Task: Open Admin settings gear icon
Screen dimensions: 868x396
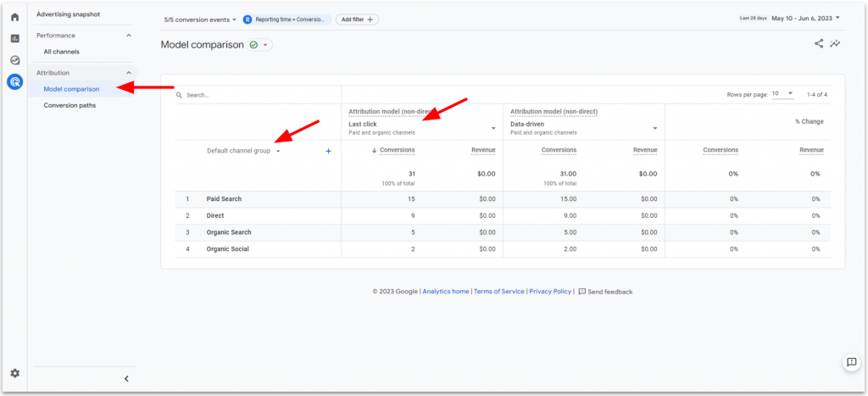Action: (x=14, y=373)
